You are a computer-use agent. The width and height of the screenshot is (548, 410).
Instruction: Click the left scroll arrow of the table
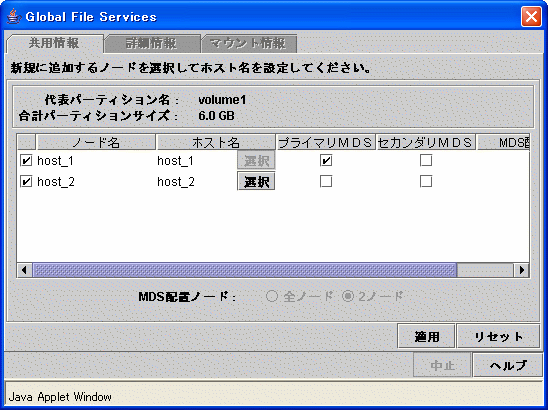tap(24, 270)
